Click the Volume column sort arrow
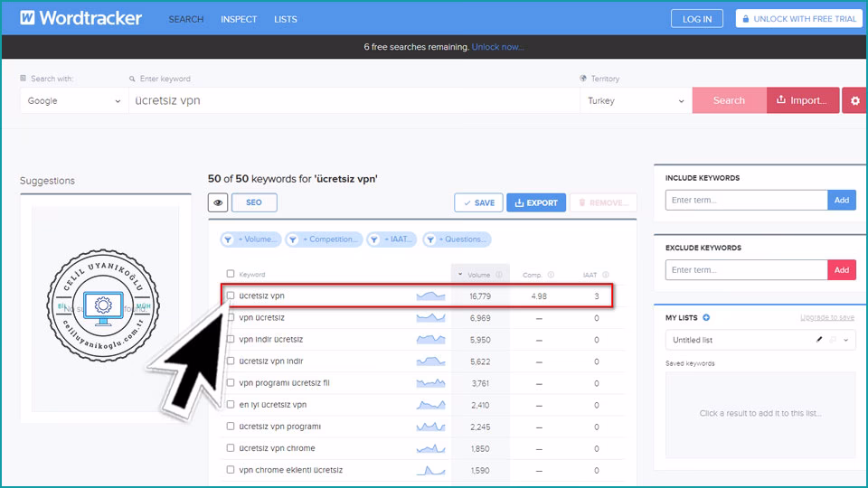This screenshot has height=488, width=868. [460, 275]
